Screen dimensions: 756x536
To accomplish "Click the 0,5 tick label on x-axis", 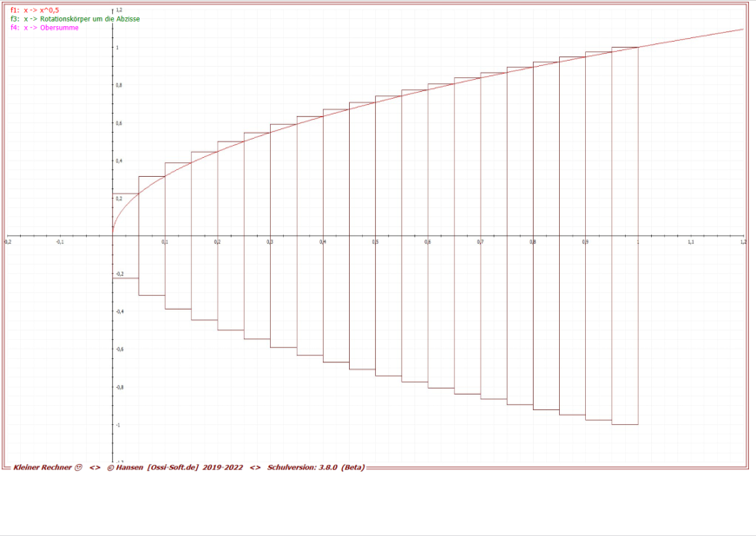I will pyautogui.click(x=375, y=242).
